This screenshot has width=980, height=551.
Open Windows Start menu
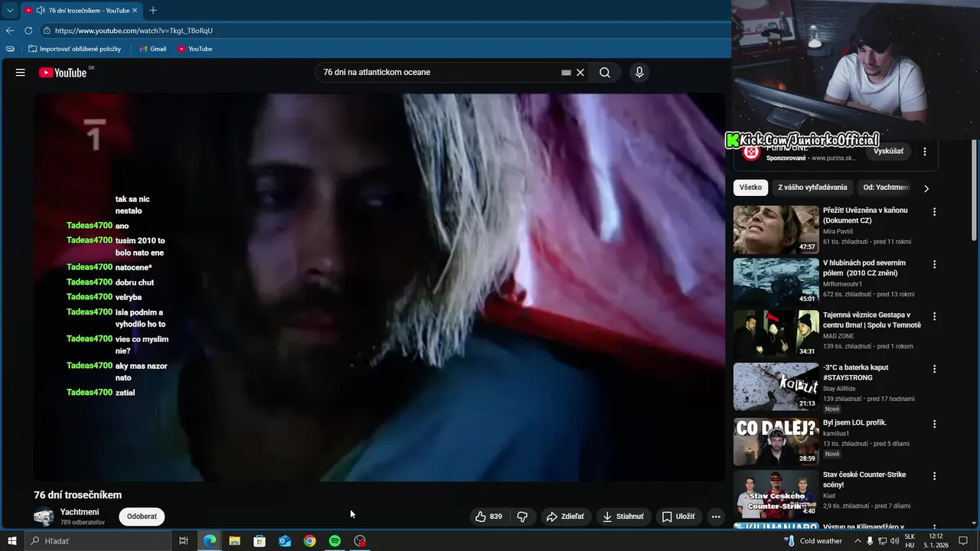tap(11, 541)
